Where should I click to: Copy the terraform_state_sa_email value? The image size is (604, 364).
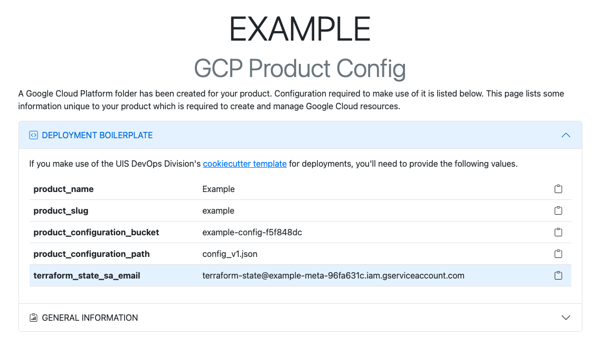tap(558, 275)
